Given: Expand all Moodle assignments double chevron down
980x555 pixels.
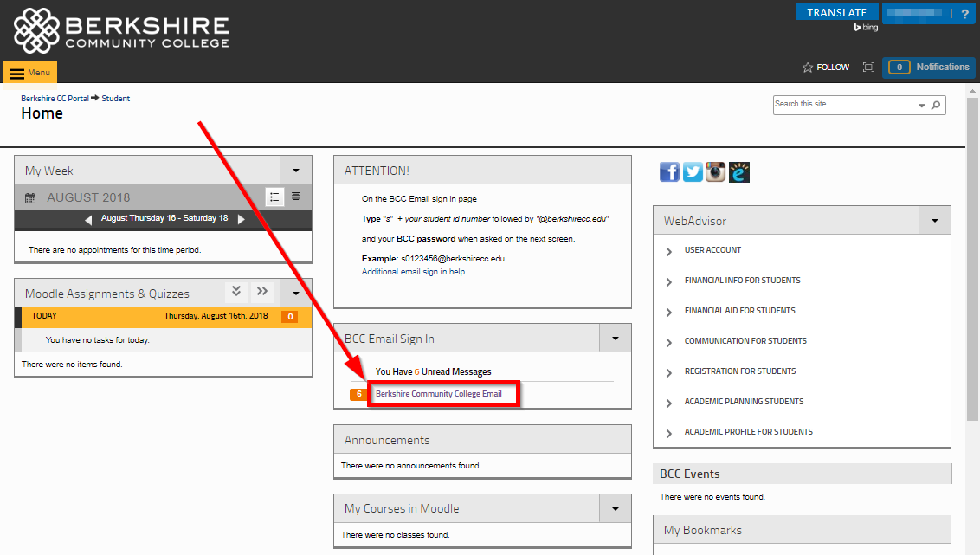Looking at the screenshot, I should (236, 291).
